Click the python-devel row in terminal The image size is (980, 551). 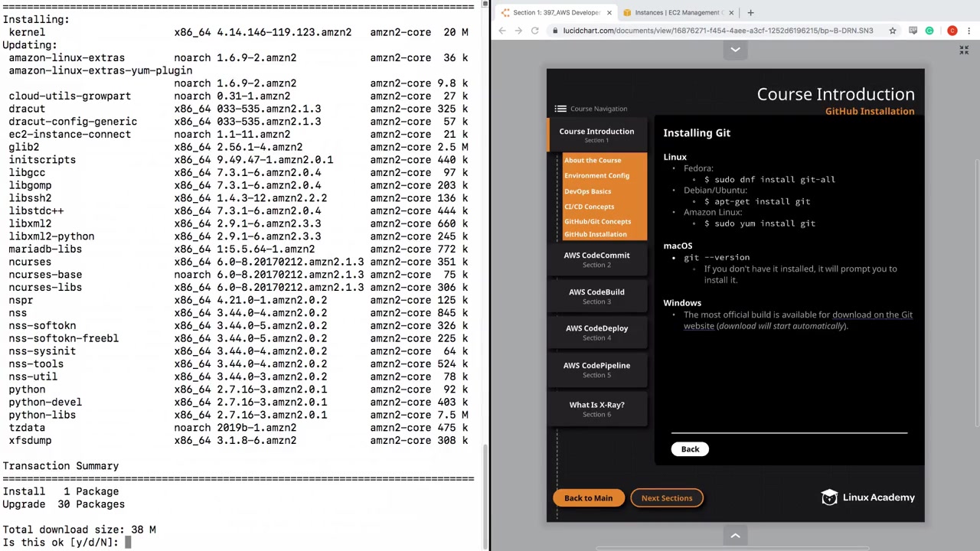point(238,402)
